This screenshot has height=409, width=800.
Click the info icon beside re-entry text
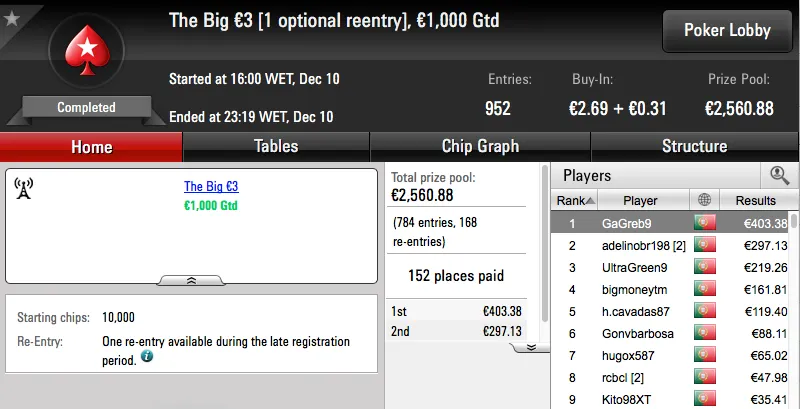(x=147, y=356)
